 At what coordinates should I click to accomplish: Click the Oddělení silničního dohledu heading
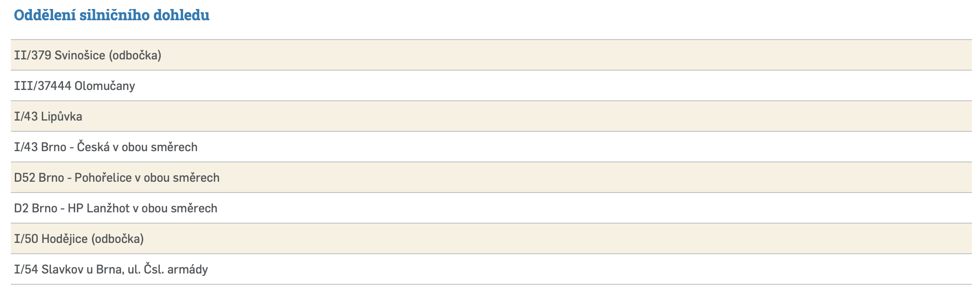coord(112,15)
